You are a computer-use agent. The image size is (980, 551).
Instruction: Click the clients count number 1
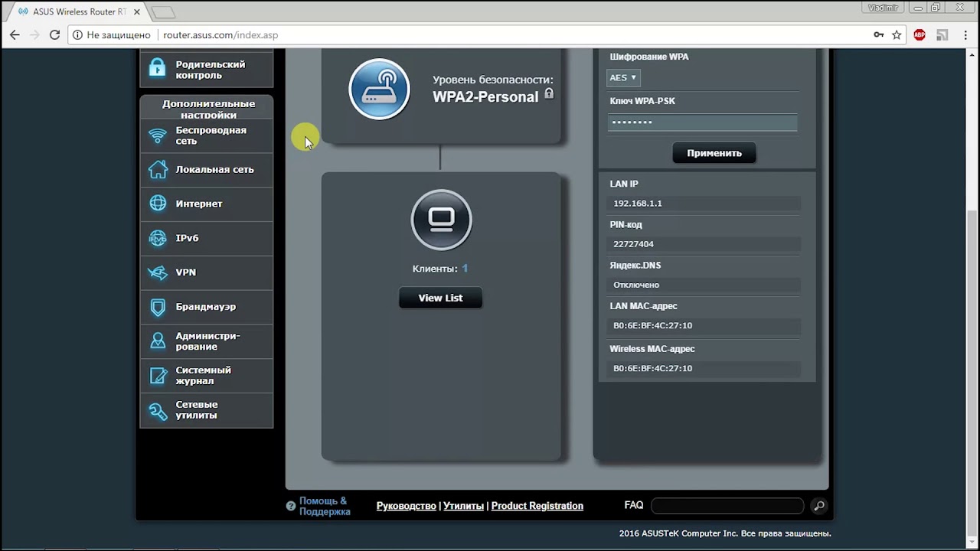pyautogui.click(x=465, y=269)
